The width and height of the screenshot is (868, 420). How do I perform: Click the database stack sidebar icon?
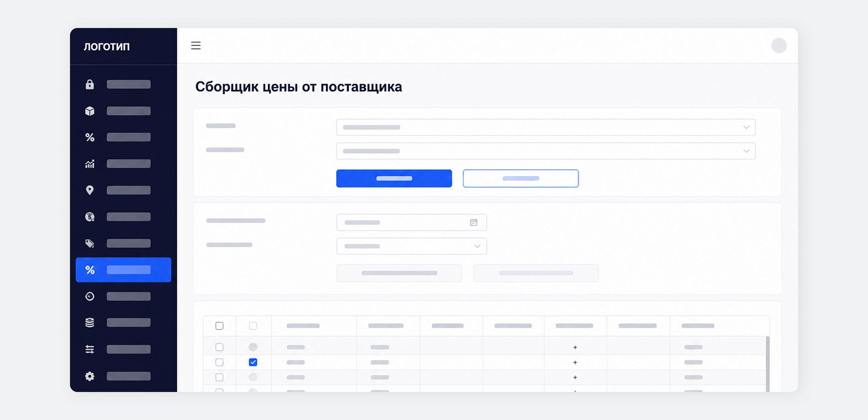pos(90,323)
